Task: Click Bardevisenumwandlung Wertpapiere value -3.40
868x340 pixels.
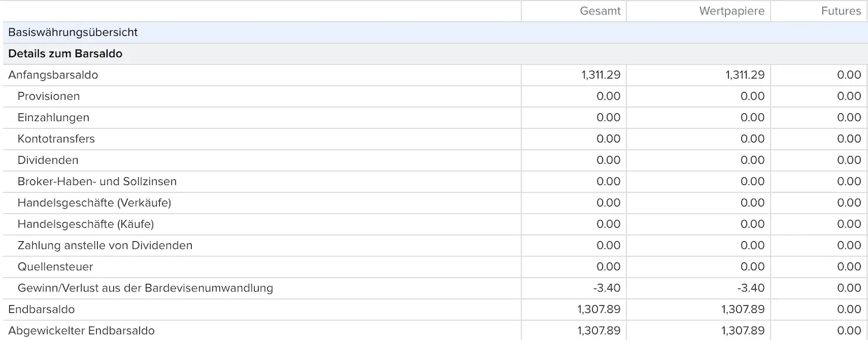Action: coord(751,288)
